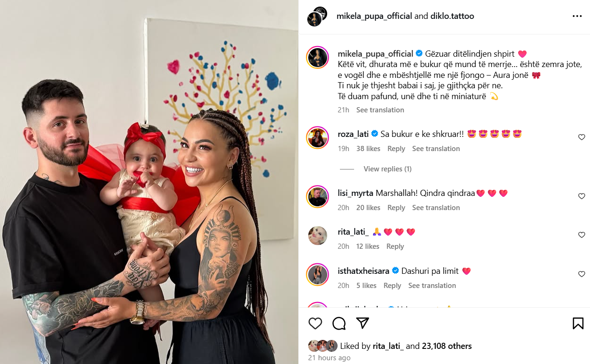Like rita_lati_'s comment heart icon
The height and width of the screenshot is (364, 590).
(x=581, y=235)
